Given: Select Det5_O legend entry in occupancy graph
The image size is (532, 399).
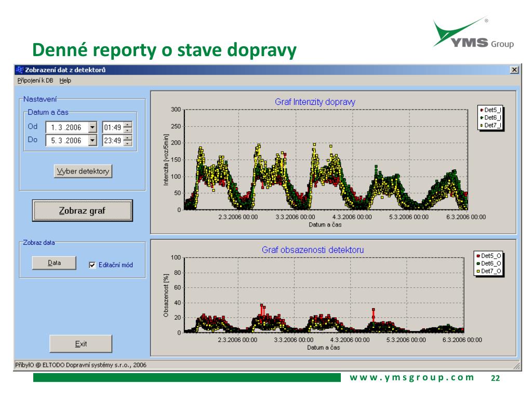Looking at the screenshot, I should pos(489,256).
